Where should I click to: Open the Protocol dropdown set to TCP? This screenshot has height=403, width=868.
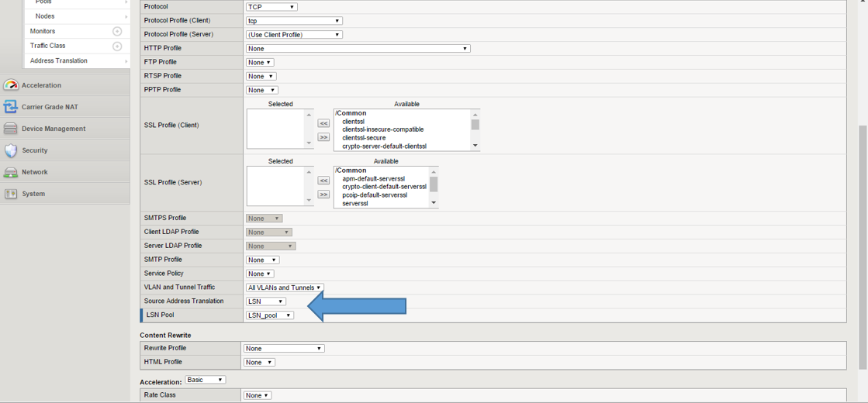(x=271, y=7)
